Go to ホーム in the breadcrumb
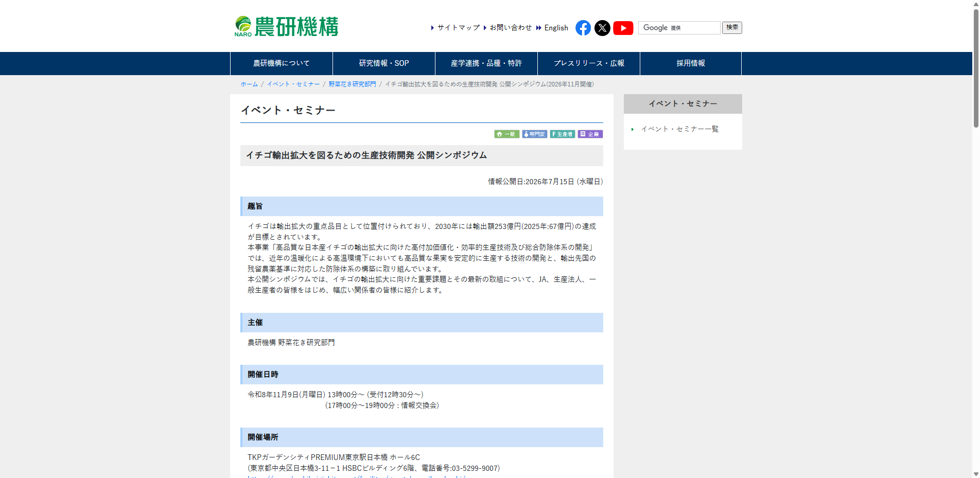 pos(249,84)
